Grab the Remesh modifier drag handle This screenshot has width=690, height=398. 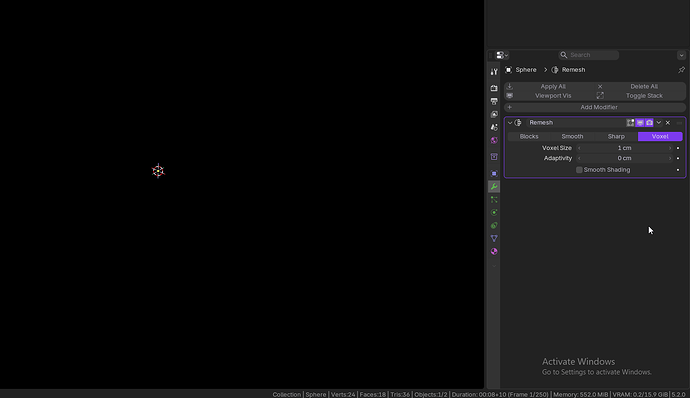(679, 123)
